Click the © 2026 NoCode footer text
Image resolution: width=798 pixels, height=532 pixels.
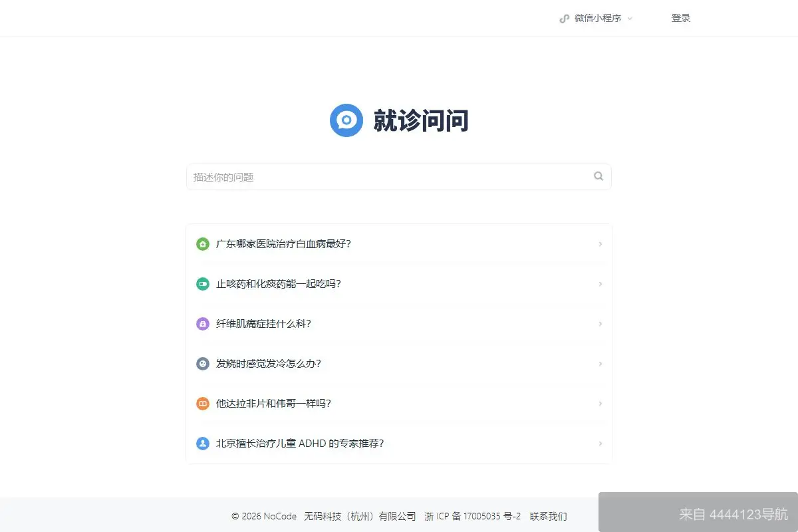coord(264,516)
